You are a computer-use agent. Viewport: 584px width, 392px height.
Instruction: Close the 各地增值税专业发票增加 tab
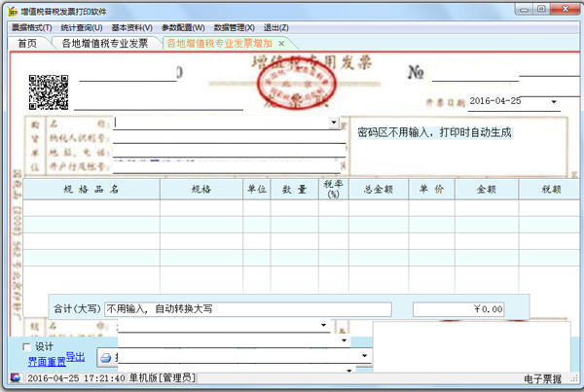click(281, 44)
